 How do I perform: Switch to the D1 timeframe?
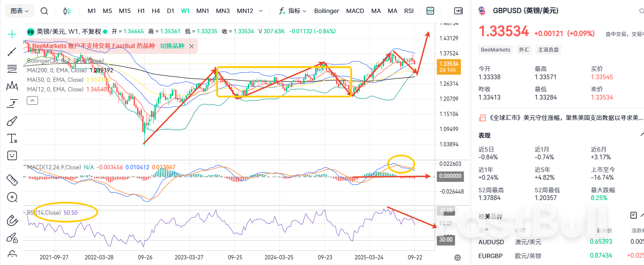click(170, 11)
